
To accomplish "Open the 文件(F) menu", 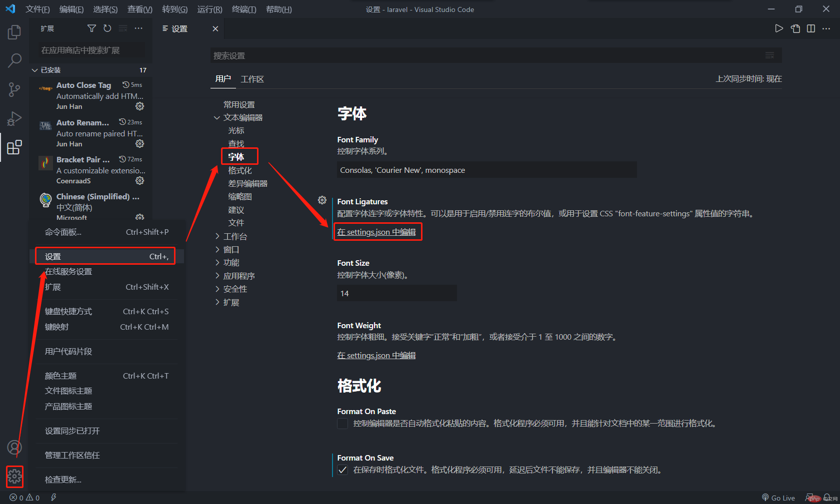I will (x=37, y=9).
